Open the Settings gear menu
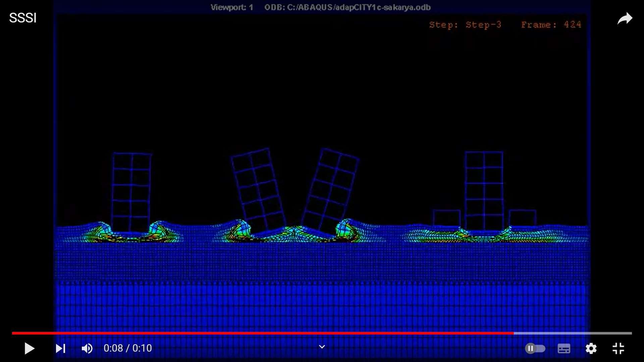The width and height of the screenshot is (644, 362). 591,349
